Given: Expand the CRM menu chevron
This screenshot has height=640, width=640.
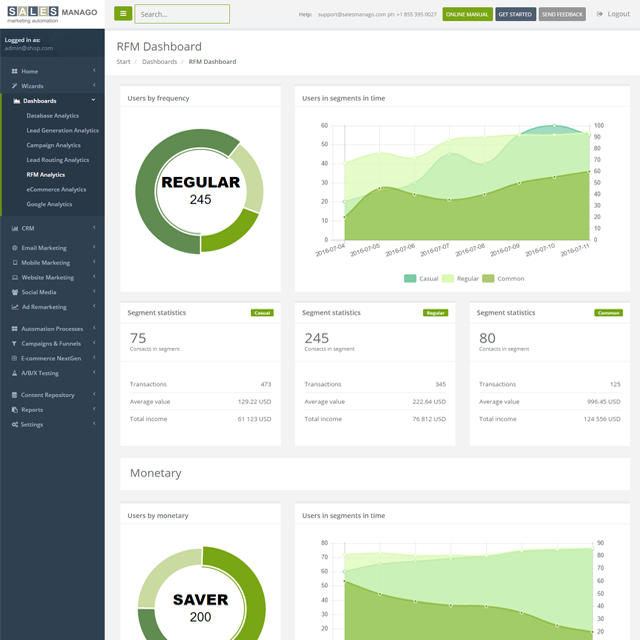Looking at the screenshot, I should coord(94,228).
